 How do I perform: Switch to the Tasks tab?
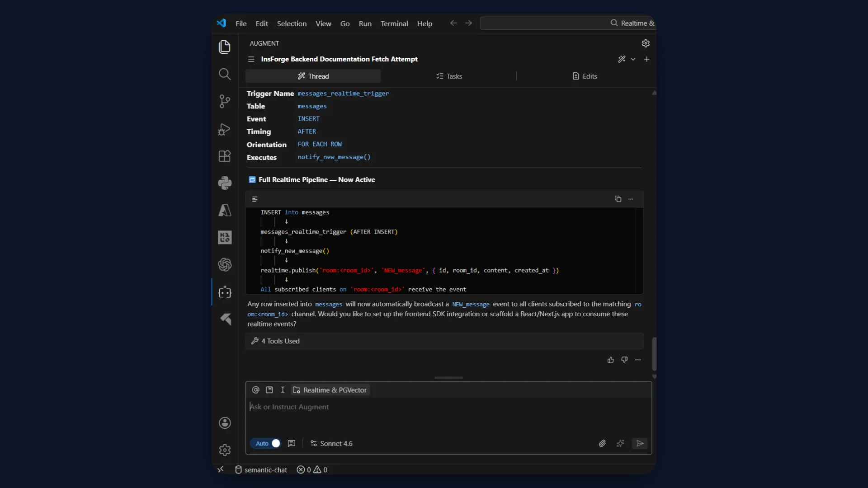[449, 76]
